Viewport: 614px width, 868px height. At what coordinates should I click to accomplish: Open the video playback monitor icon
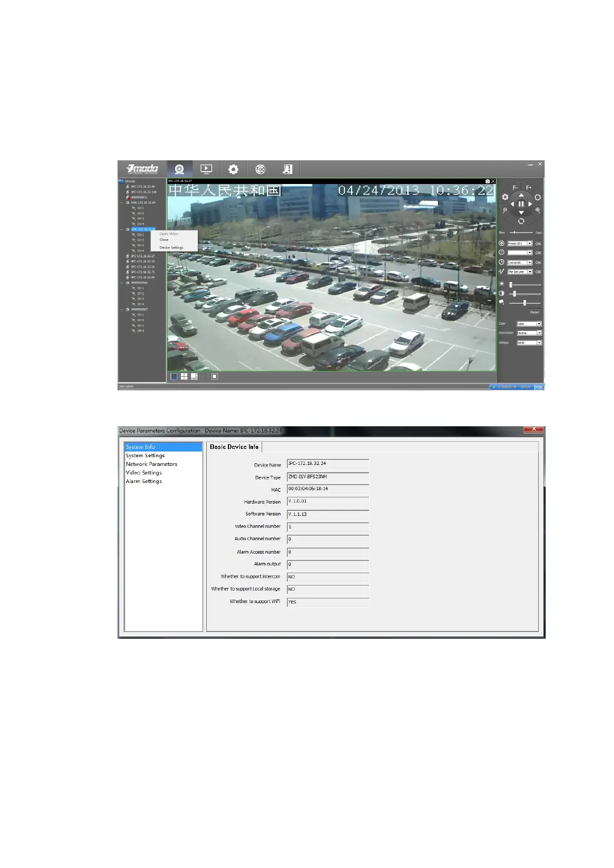(x=206, y=169)
